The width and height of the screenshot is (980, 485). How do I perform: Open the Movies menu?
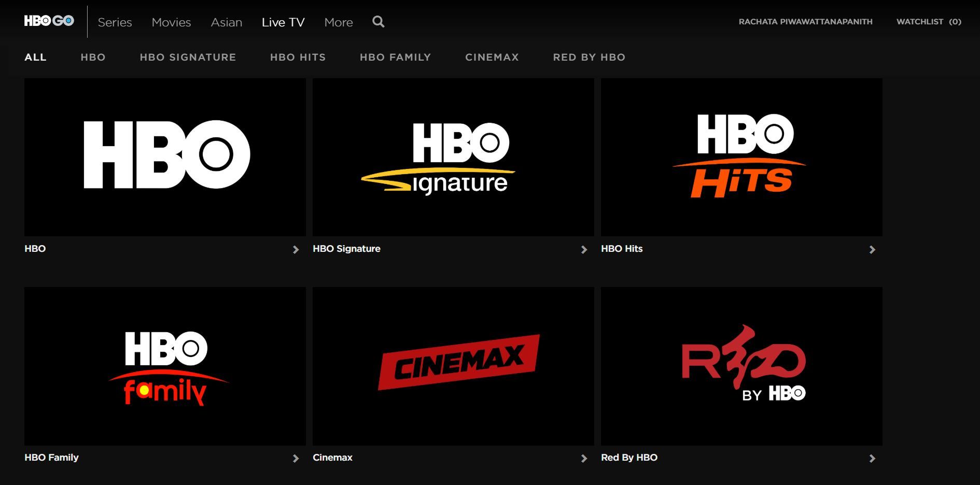click(x=171, y=22)
